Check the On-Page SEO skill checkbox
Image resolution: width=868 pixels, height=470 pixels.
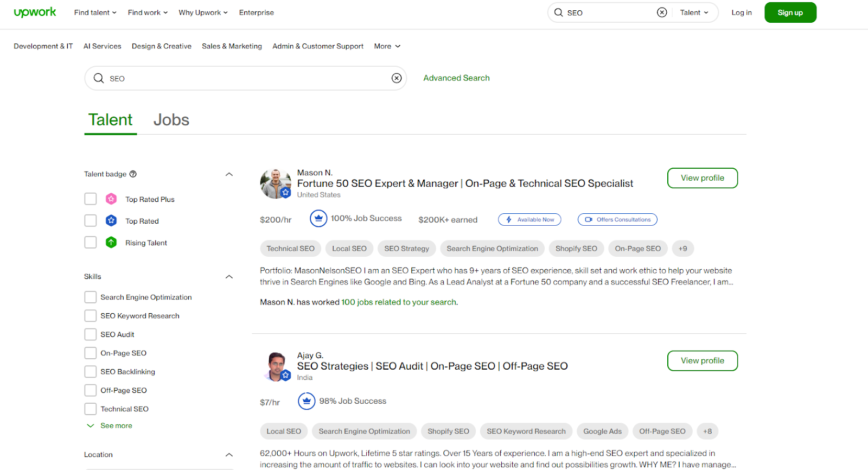[x=91, y=353]
